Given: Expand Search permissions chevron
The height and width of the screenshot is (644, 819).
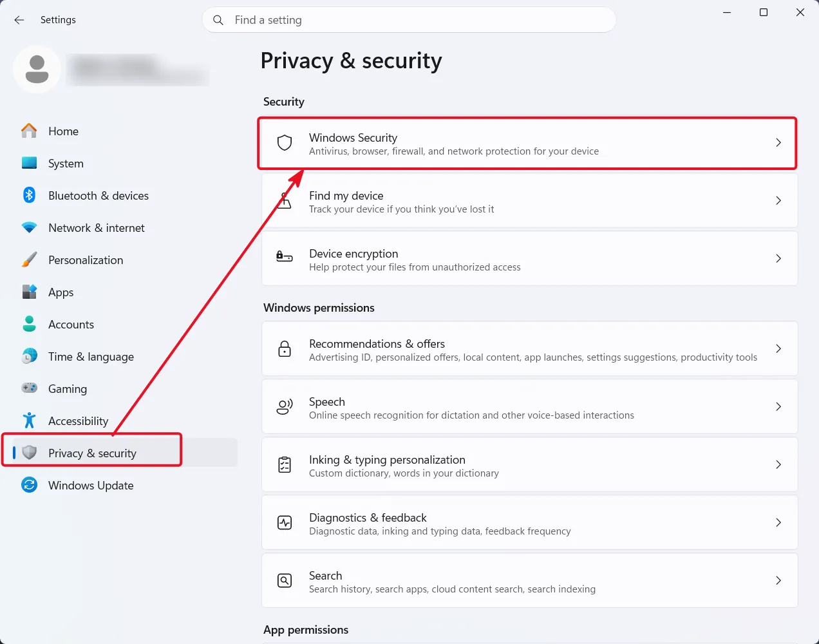Looking at the screenshot, I should click(x=778, y=580).
